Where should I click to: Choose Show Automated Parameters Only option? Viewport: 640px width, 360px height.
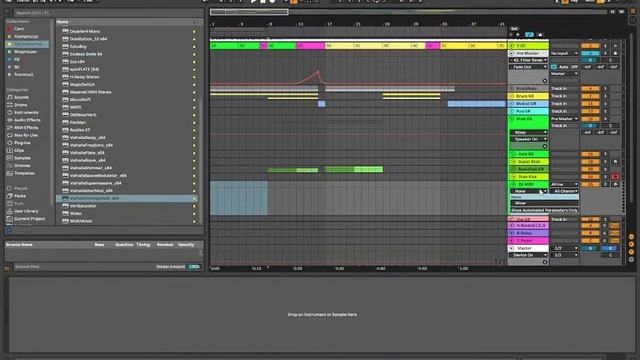pos(544,211)
